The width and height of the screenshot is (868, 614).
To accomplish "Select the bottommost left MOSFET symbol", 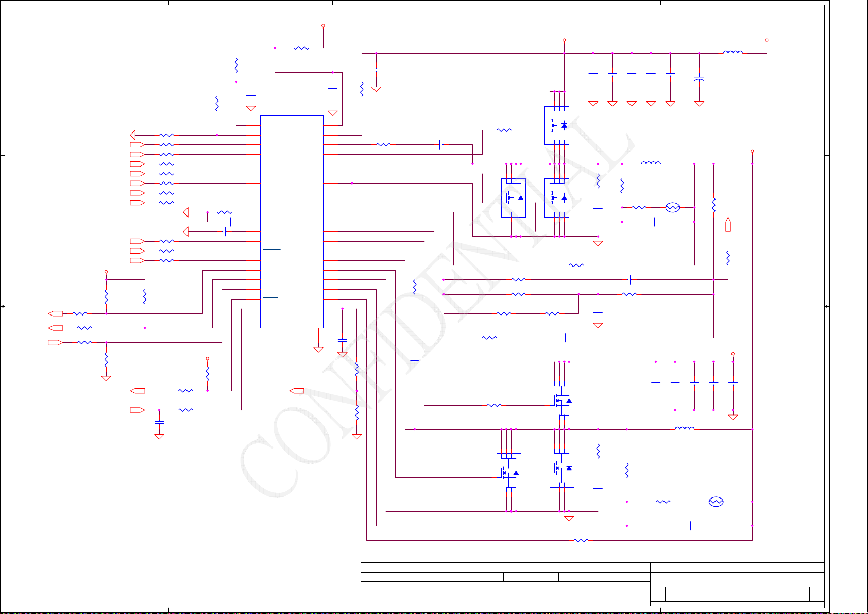I will [509, 473].
